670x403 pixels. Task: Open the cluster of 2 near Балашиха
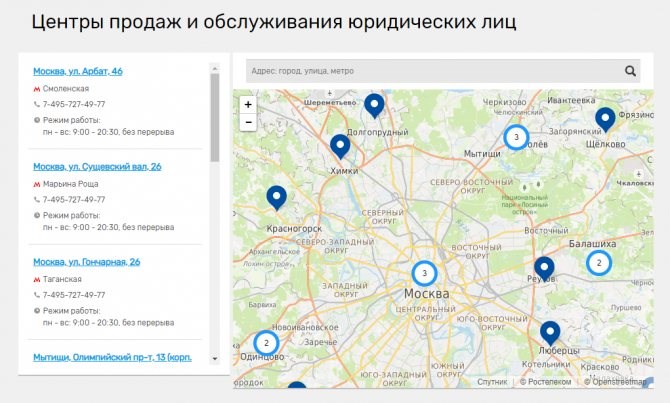tap(599, 263)
